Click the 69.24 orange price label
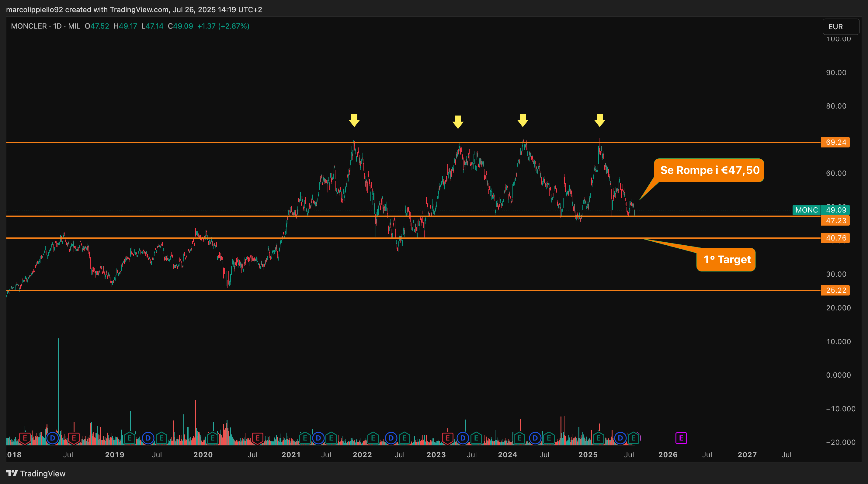This screenshot has height=484, width=868. click(835, 142)
